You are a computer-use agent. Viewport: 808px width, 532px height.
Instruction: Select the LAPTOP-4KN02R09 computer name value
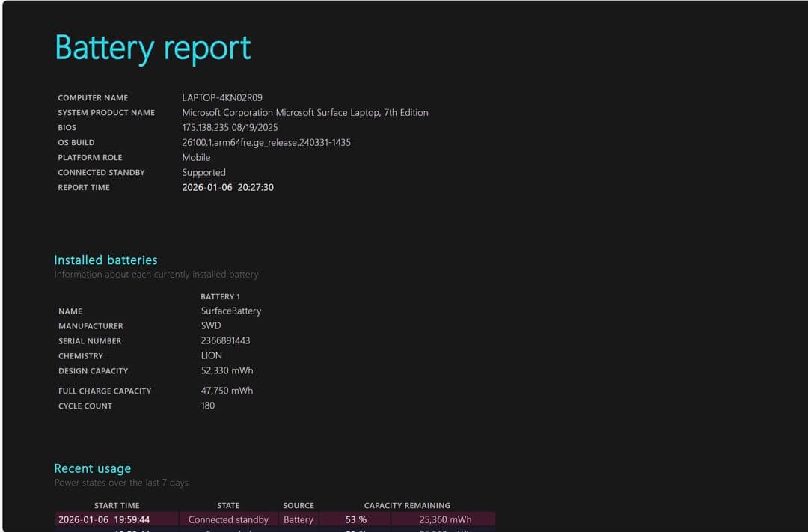click(224, 97)
